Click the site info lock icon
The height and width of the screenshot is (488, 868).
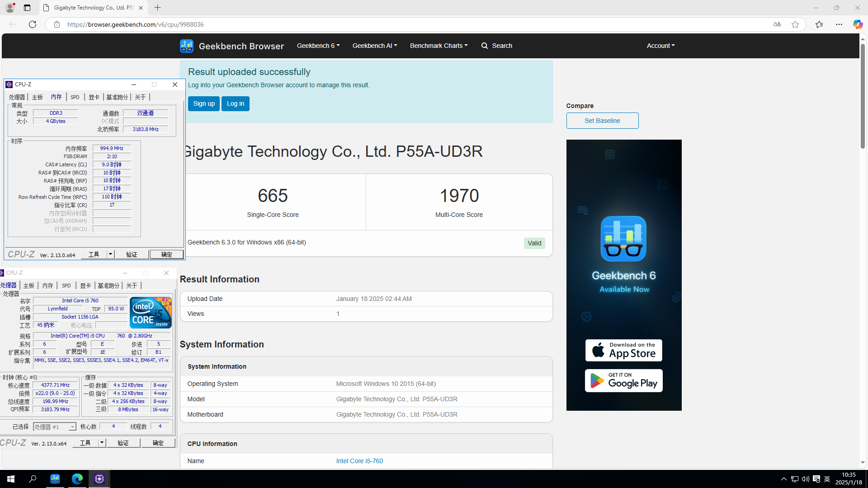pos(57,24)
